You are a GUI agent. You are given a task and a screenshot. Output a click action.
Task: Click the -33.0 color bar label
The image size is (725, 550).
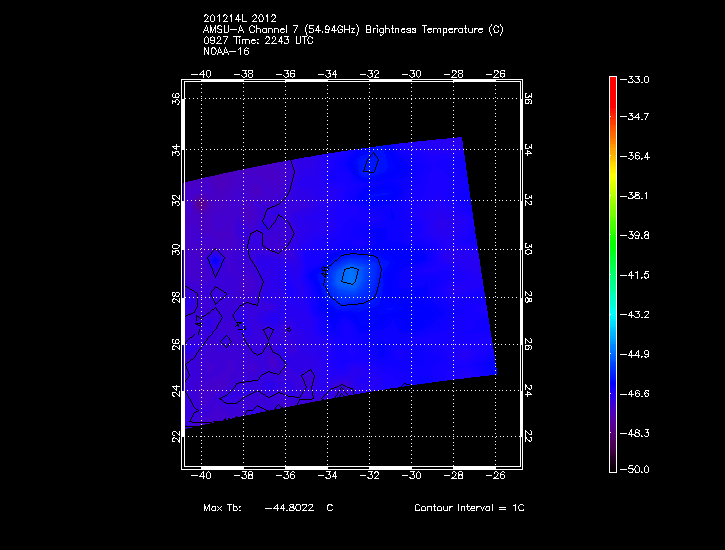coord(638,79)
